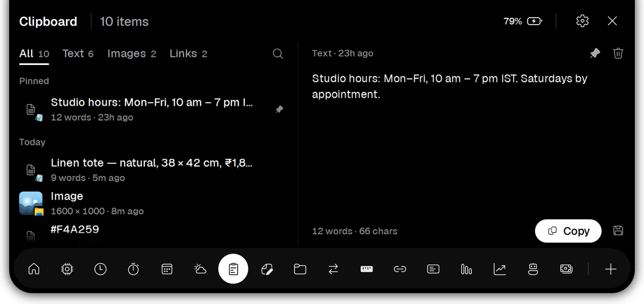Click the battery 79% indicator
Viewport: 644px width, 304px height.
[523, 21]
